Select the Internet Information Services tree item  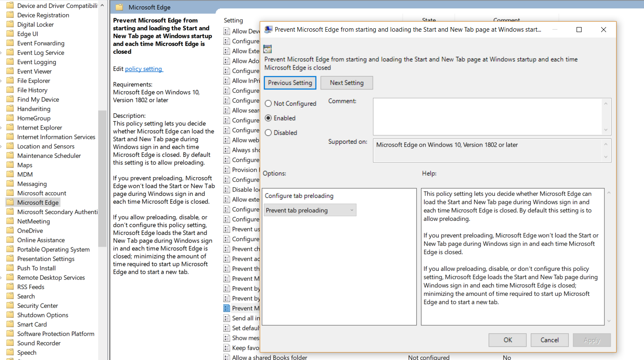(x=56, y=137)
